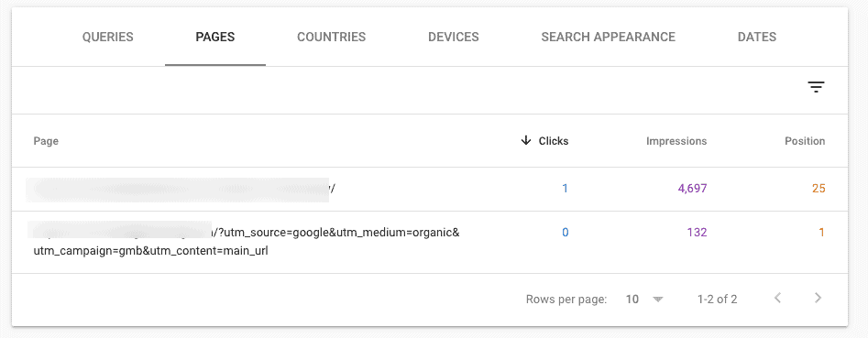Image resolution: width=868 pixels, height=338 pixels.
Task: Click the 4,697 impressions value
Action: (693, 189)
